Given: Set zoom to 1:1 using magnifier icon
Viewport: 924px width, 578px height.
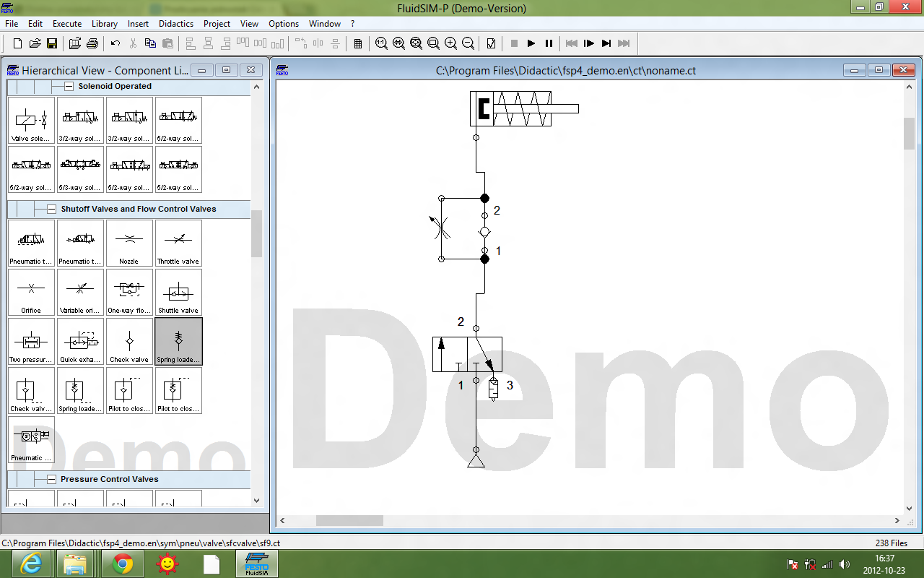Looking at the screenshot, I should 381,43.
